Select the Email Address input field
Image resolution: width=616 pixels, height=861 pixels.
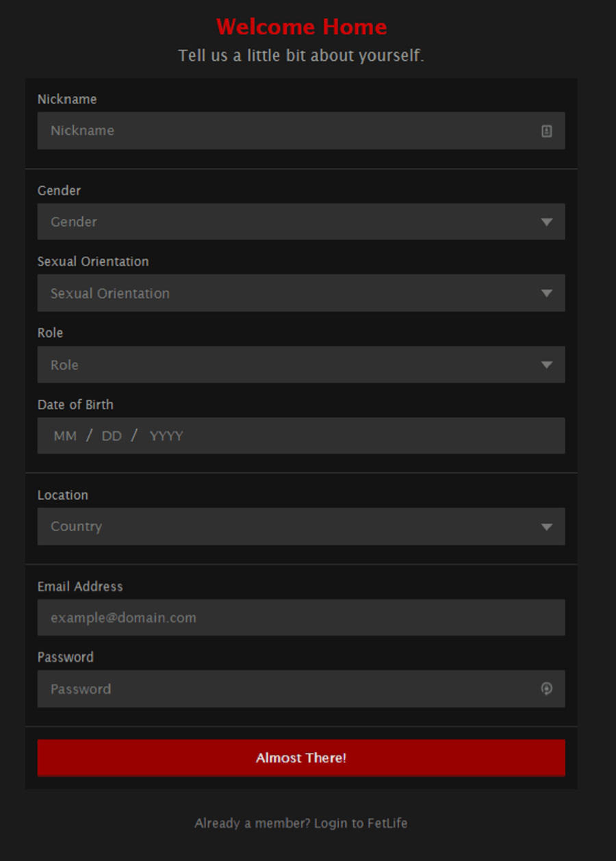click(301, 617)
